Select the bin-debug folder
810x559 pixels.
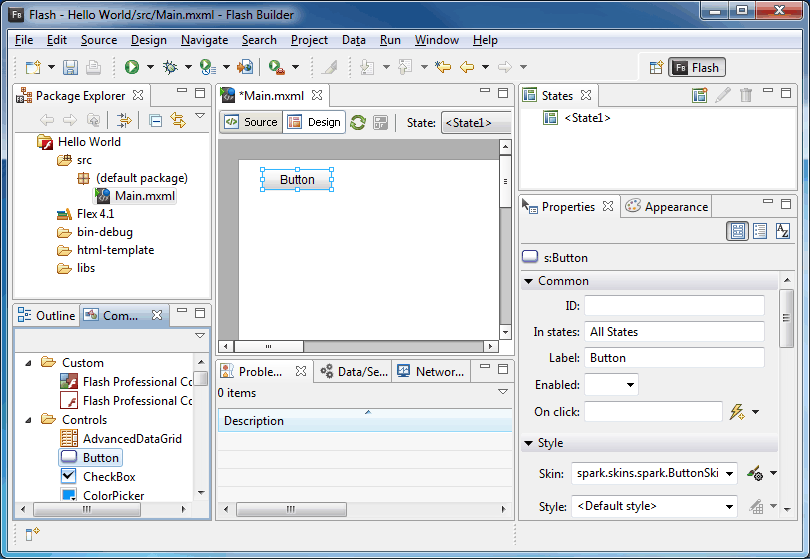(x=95, y=232)
